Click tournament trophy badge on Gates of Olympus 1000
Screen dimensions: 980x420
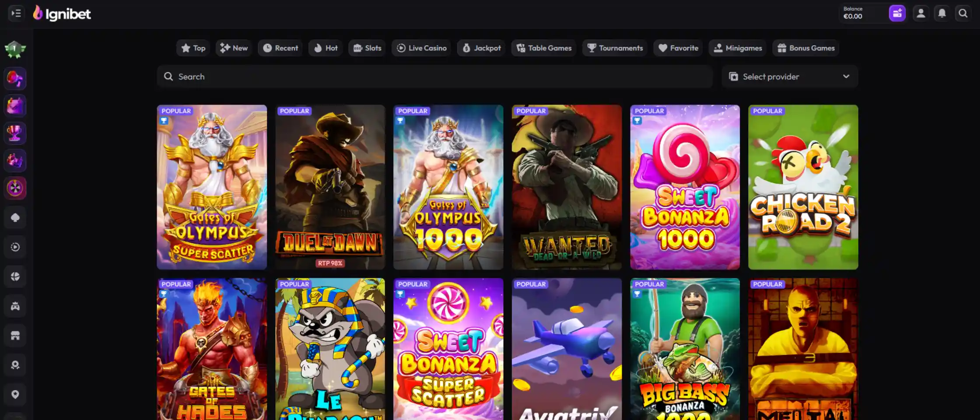click(x=400, y=121)
